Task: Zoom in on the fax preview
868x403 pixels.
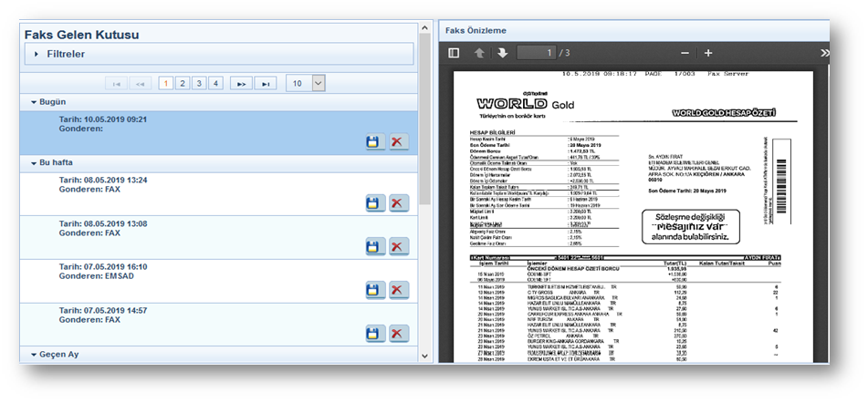Action: pyautogui.click(x=708, y=53)
